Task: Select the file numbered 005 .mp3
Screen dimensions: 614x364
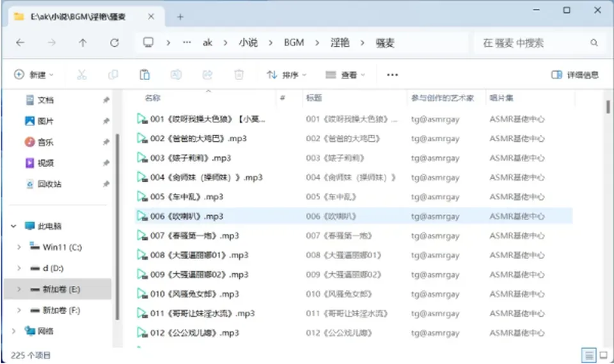Action: [186, 196]
